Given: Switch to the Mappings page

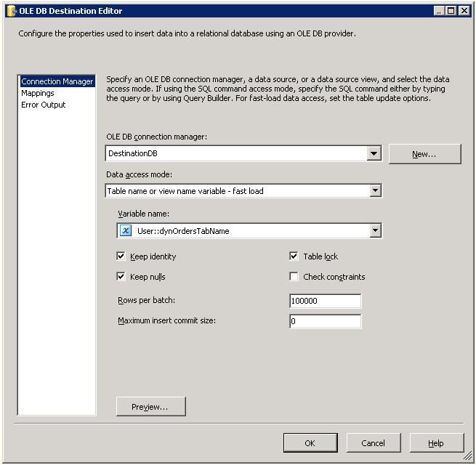Looking at the screenshot, I should click(x=38, y=93).
